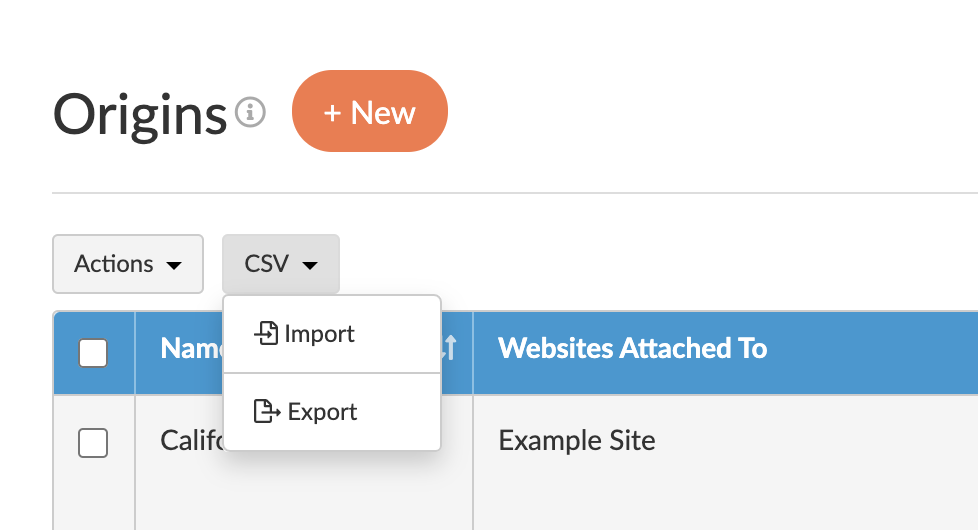Click the sort arrows on Name column
This screenshot has height=530, width=978.
(449, 348)
